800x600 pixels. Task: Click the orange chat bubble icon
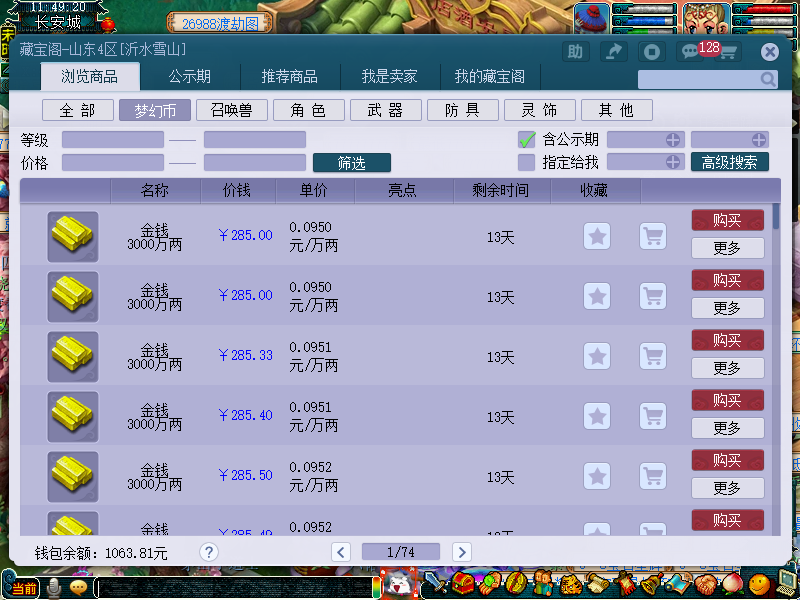[x=79, y=587]
